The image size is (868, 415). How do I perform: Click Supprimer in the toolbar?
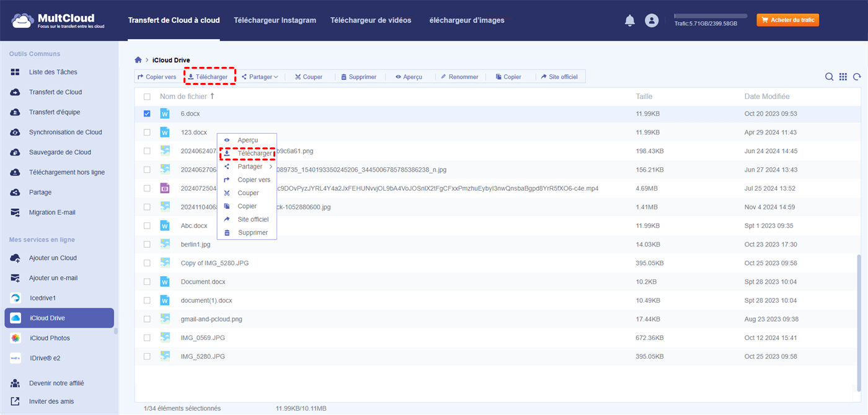358,77
